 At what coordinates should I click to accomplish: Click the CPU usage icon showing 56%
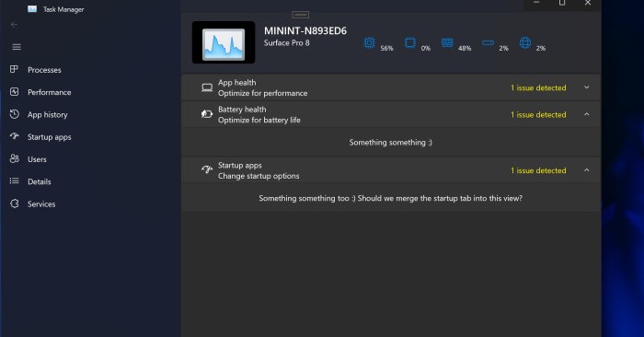click(369, 42)
